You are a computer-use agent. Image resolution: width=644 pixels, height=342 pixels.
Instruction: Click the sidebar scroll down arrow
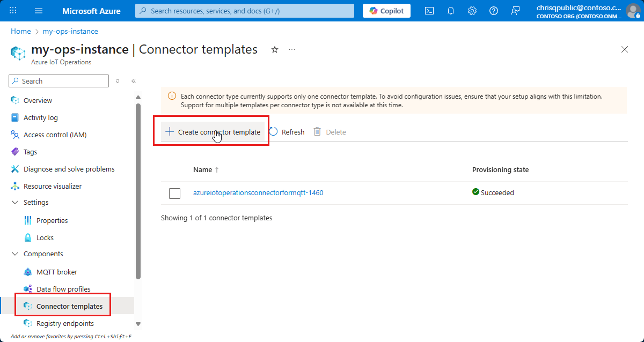[138, 324]
